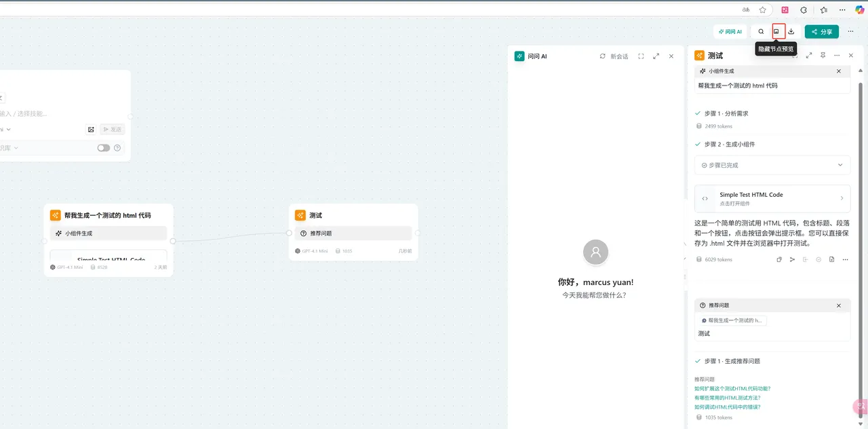
Task: Click the image upload icon beside 发送
Action: 91,129
